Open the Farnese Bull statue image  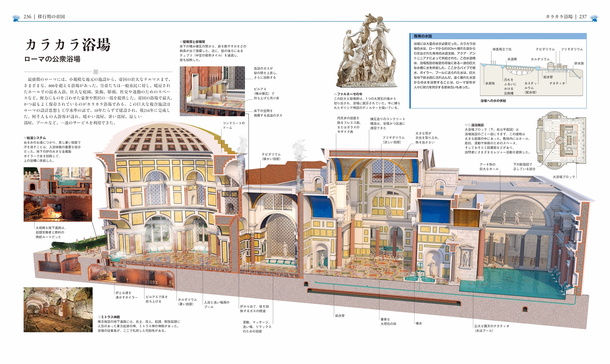click(367, 51)
